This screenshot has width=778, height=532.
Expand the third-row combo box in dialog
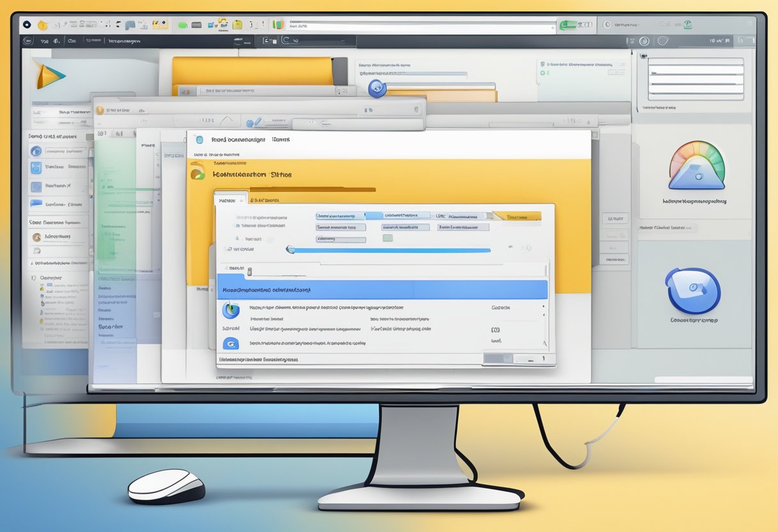click(x=341, y=239)
